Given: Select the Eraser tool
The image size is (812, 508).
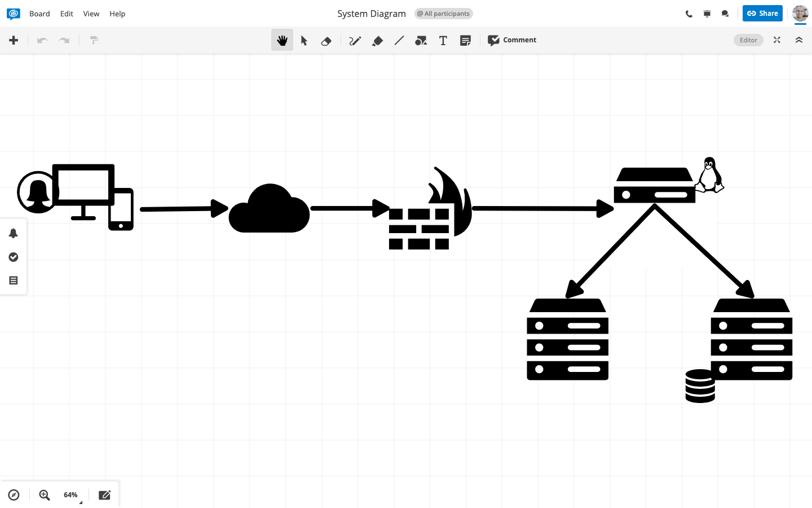Looking at the screenshot, I should (x=326, y=41).
